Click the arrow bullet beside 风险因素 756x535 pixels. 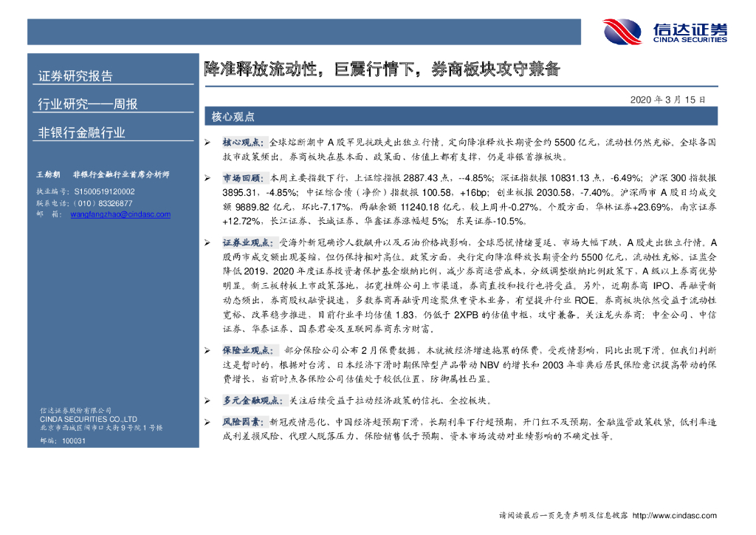point(207,422)
